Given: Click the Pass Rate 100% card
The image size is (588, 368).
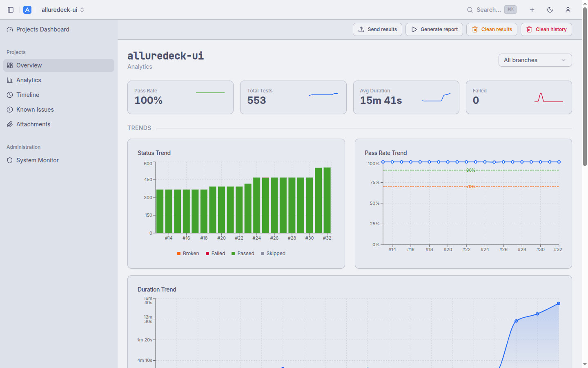Looking at the screenshot, I should point(180,97).
